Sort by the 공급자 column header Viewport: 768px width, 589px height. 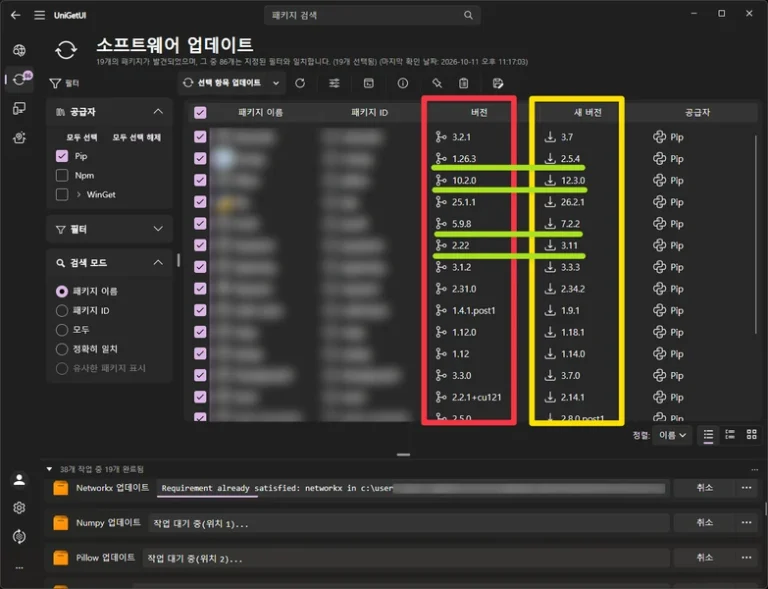[x=697, y=113]
